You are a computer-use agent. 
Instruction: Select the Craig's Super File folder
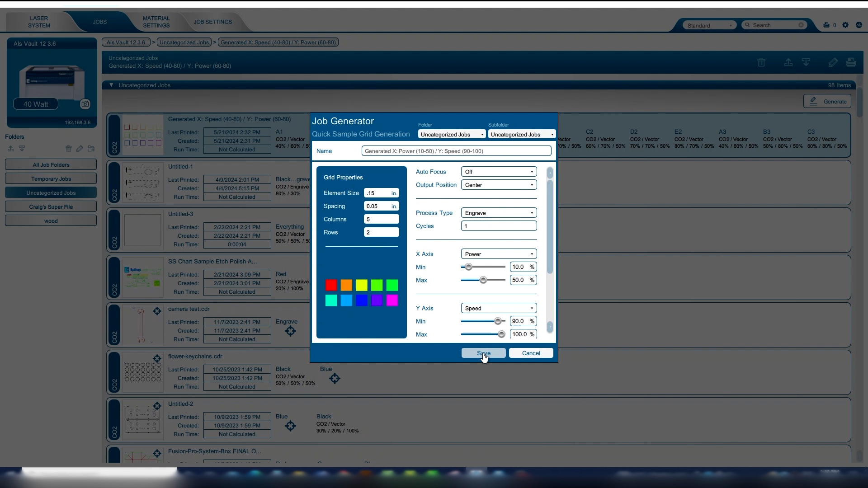coord(51,206)
